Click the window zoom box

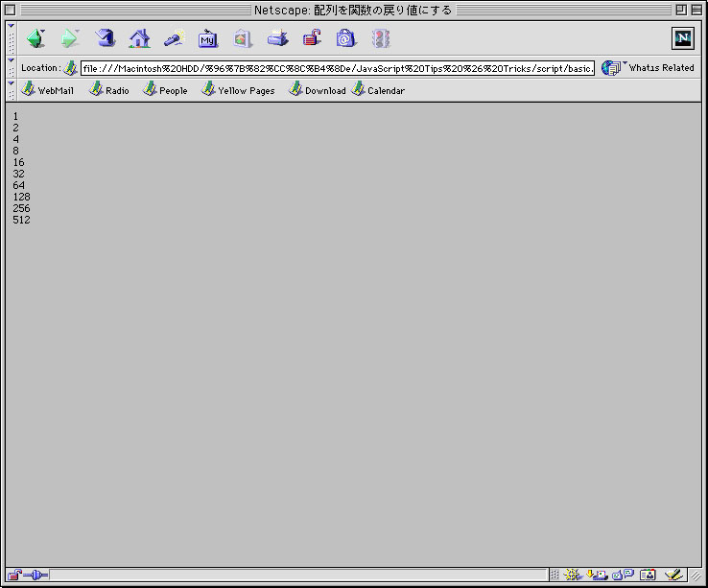(681, 10)
